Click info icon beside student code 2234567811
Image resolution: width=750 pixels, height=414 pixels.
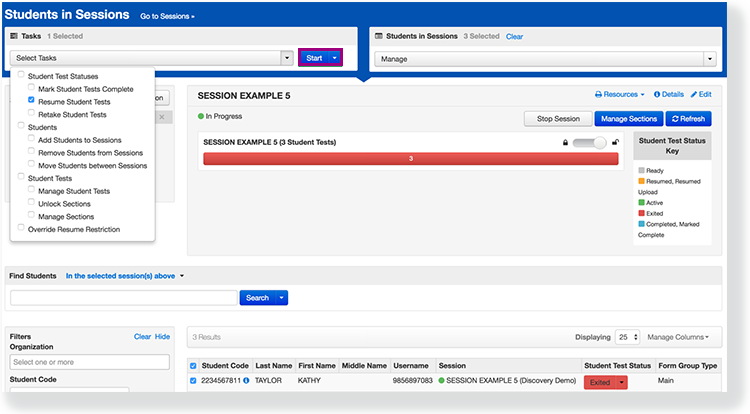pos(246,382)
